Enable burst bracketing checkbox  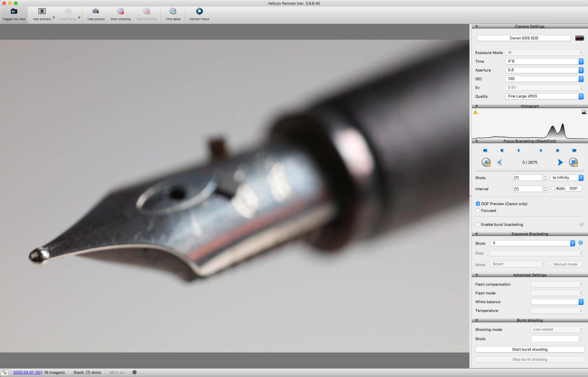478,224
